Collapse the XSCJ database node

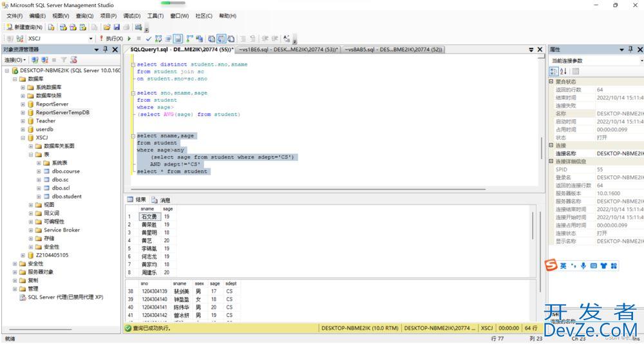pyautogui.click(x=23, y=138)
